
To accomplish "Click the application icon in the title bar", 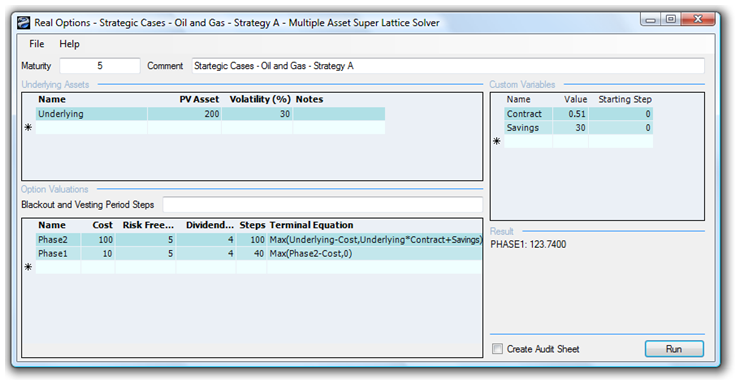I will pos(24,23).
